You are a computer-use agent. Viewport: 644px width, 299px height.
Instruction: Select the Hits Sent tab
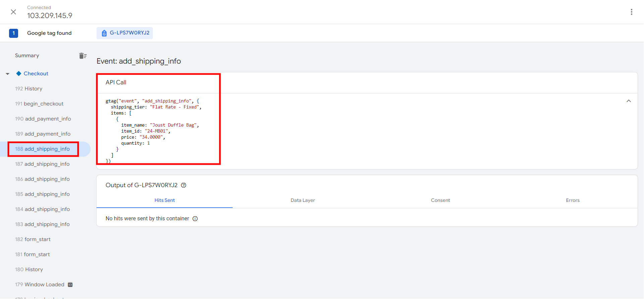tap(164, 200)
